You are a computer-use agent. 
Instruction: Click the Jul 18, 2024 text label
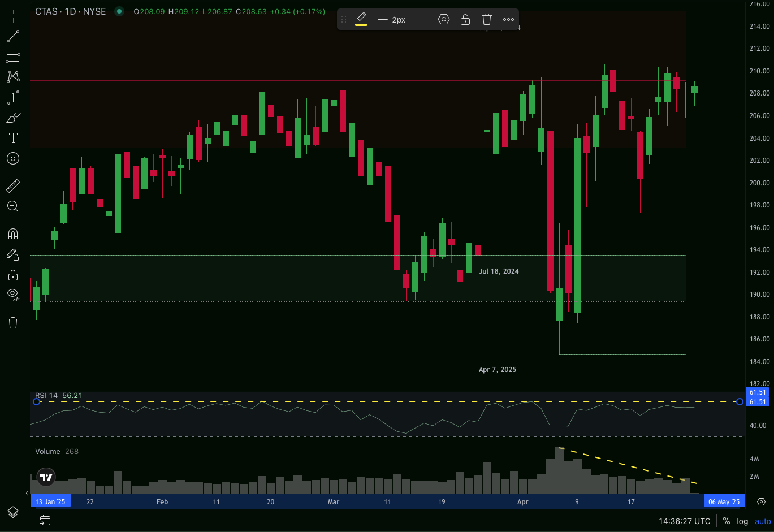click(499, 271)
